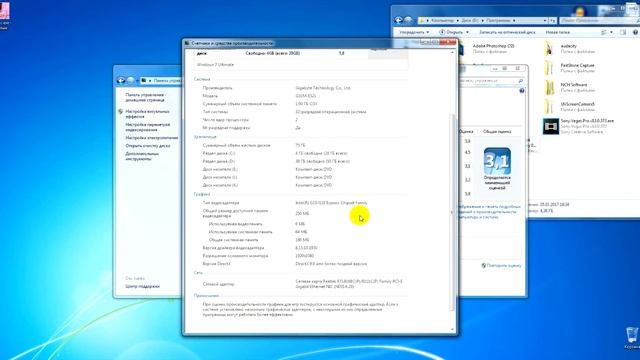Click the Раздел диска (C:) label
640x360 pixels.
pyautogui.click(x=219, y=153)
